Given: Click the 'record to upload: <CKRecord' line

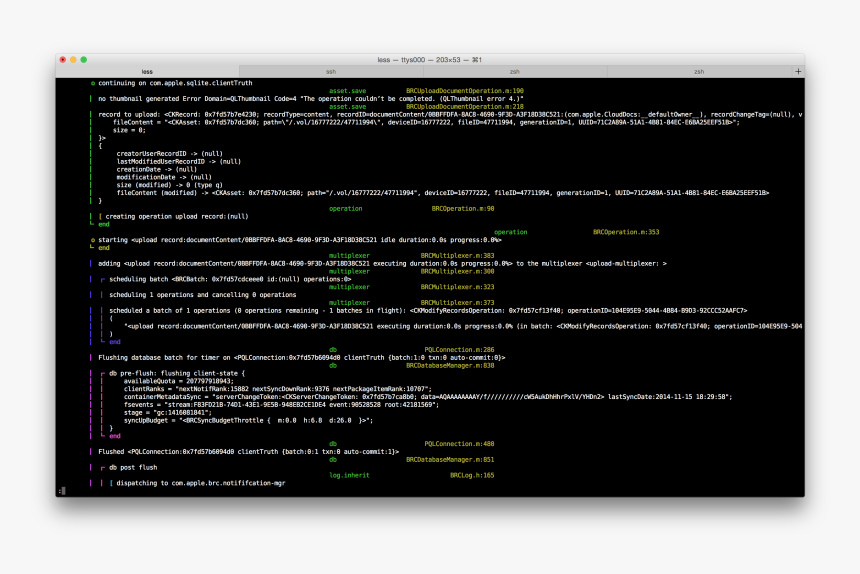Looking at the screenshot, I should coord(450,115).
